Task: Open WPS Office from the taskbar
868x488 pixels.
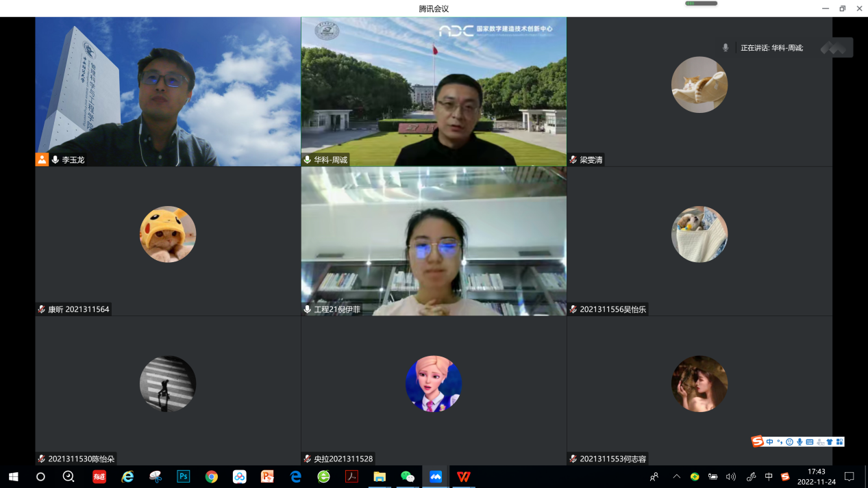Action: [464, 476]
